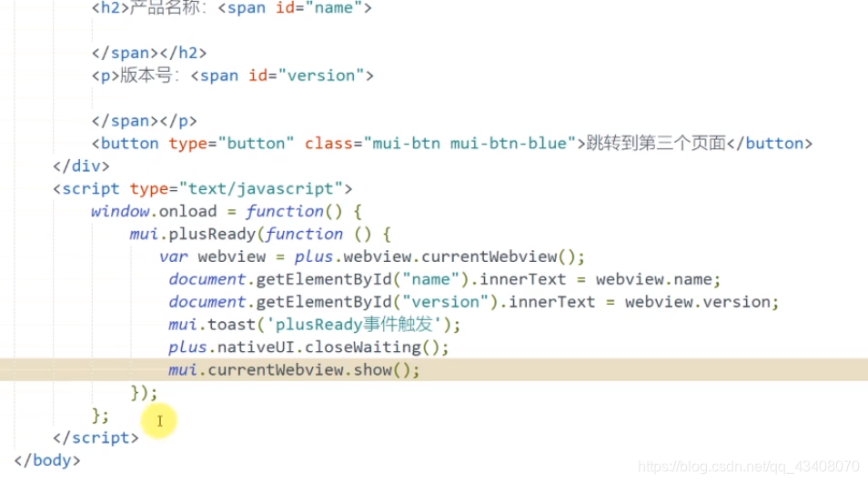Click getElementById("version") call
The image size is (868, 483).
pos(377,302)
